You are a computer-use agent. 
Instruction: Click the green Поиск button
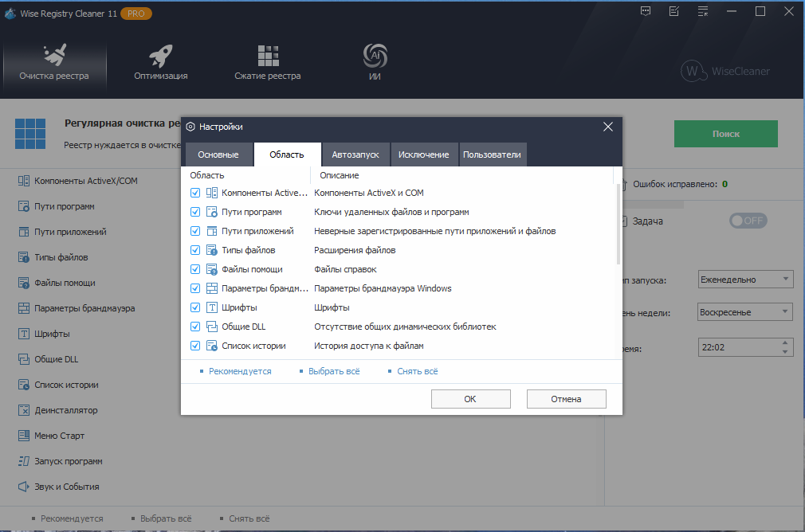726,134
